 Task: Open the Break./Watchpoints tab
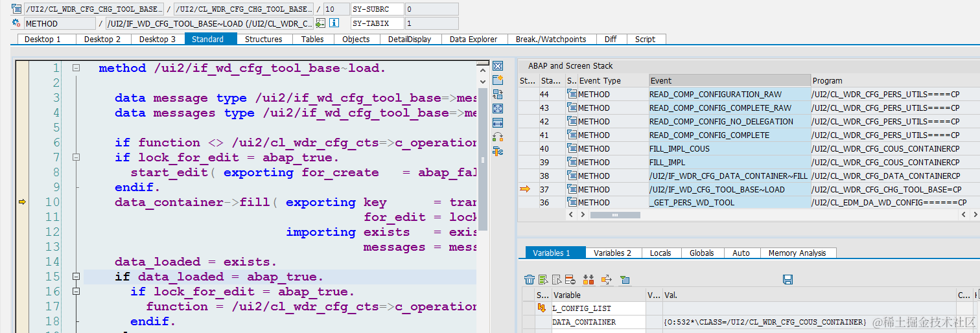tap(551, 40)
